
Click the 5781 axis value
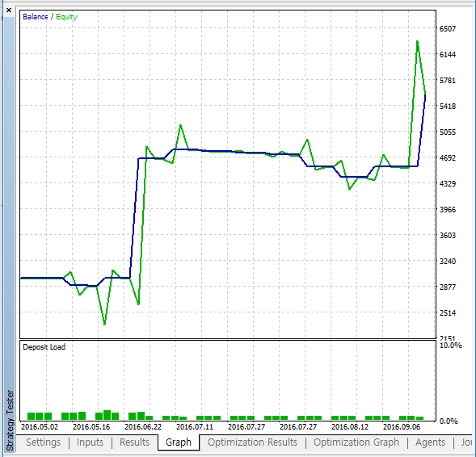pyautogui.click(x=448, y=80)
